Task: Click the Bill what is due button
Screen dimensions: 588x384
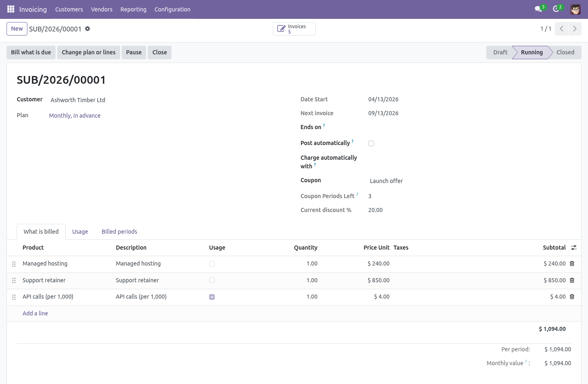Action: click(31, 52)
